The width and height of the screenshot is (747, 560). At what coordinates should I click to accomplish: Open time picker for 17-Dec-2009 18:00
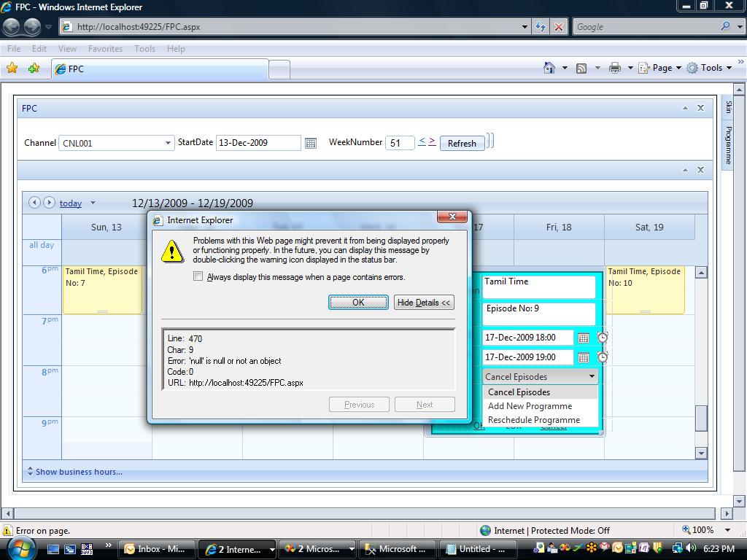(603, 338)
